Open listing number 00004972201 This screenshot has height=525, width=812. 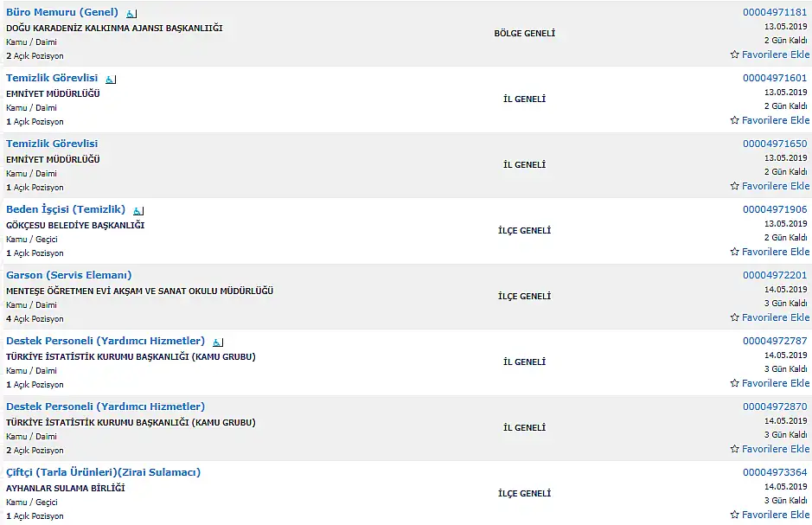click(775, 275)
